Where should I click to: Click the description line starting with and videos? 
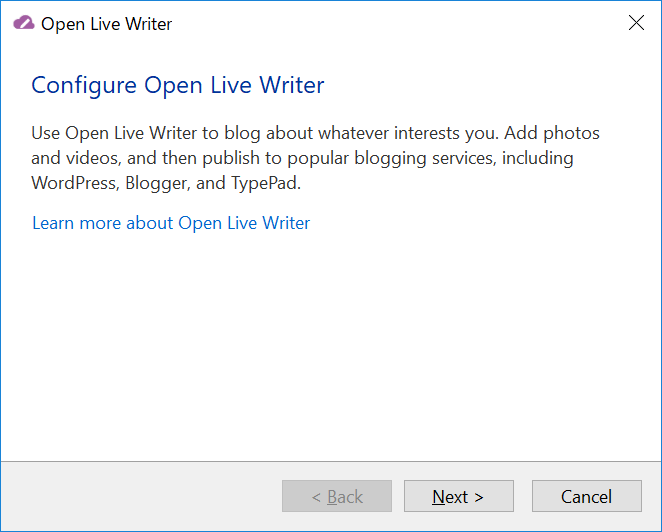tap(302, 158)
